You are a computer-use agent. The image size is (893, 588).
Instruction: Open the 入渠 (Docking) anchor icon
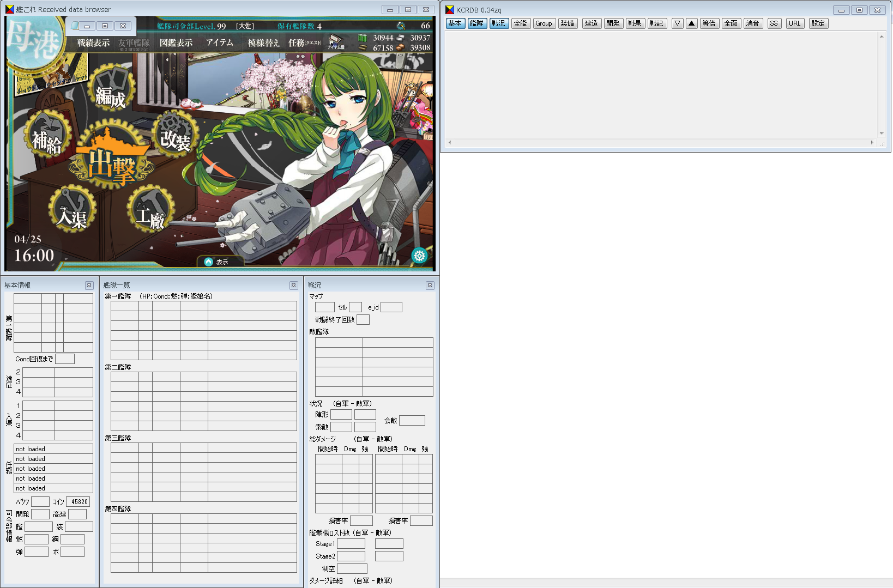pos(72,210)
